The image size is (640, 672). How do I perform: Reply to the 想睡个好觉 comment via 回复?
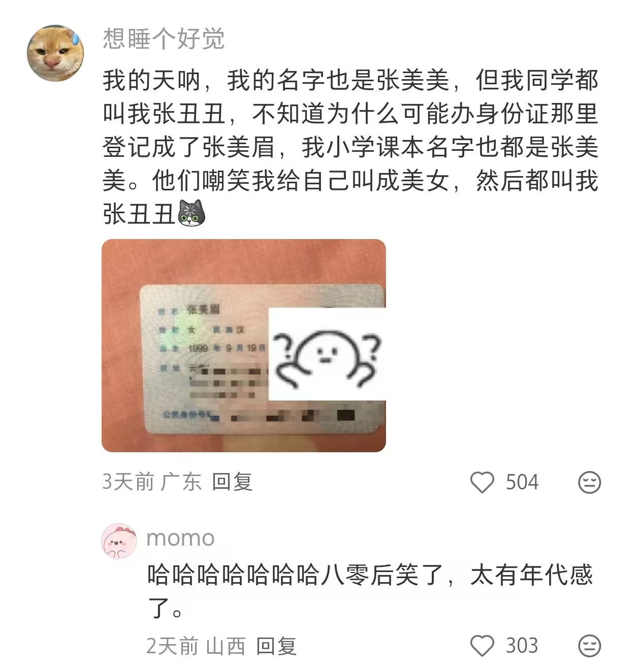232,482
